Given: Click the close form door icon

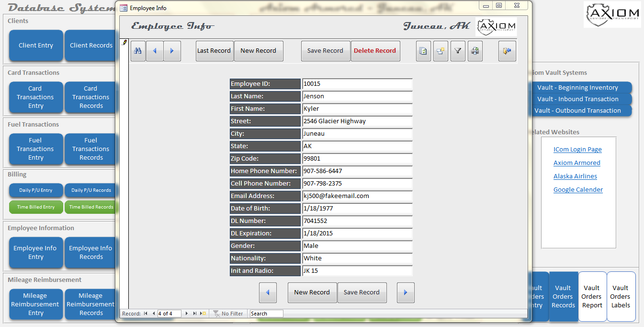Looking at the screenshot, I should pos(507,51).
